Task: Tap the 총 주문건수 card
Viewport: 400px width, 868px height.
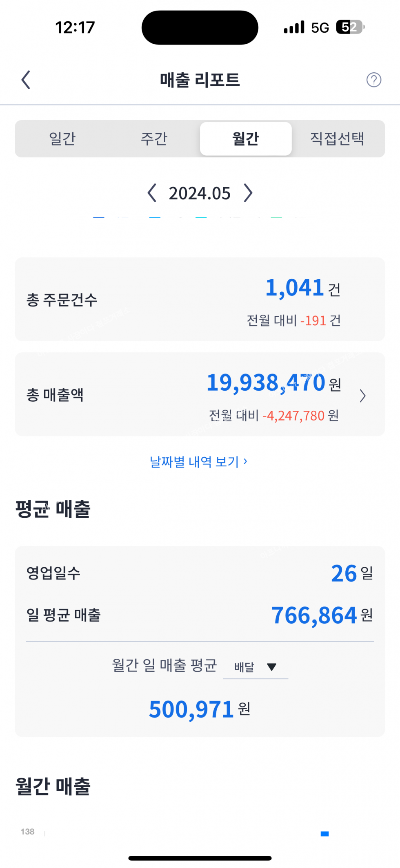Action: pyautogui.click(x=200, y=299)
